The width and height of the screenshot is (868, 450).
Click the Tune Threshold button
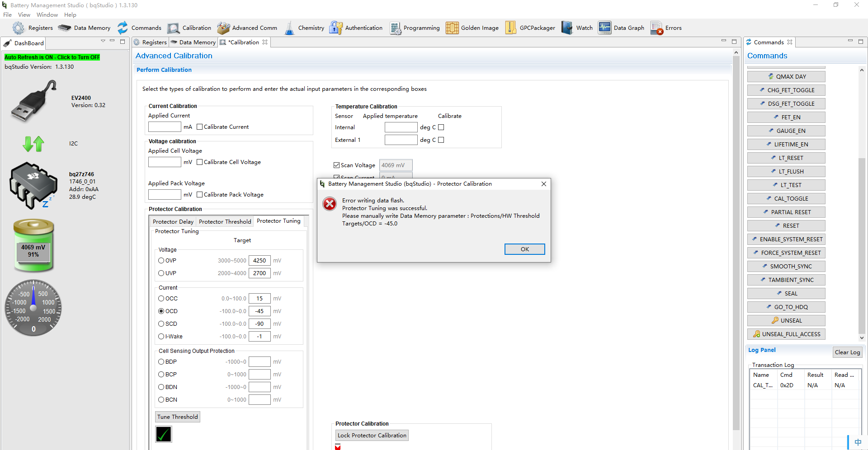[178, 417]
